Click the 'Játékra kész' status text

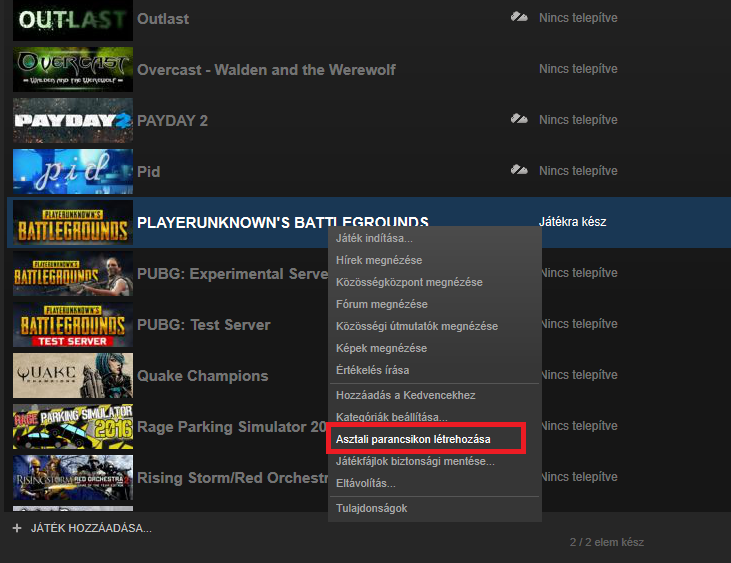click(x=572, y=221)
